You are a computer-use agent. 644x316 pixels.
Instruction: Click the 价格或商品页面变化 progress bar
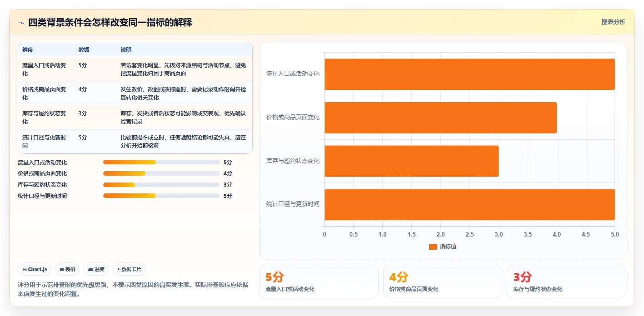point(161,173)
